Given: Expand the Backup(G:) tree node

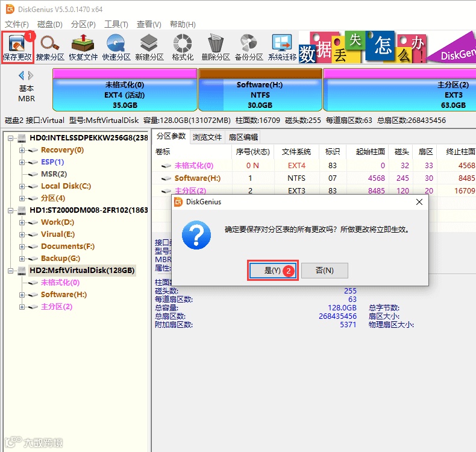Looking at the screenshot, I should pos(22,259).
